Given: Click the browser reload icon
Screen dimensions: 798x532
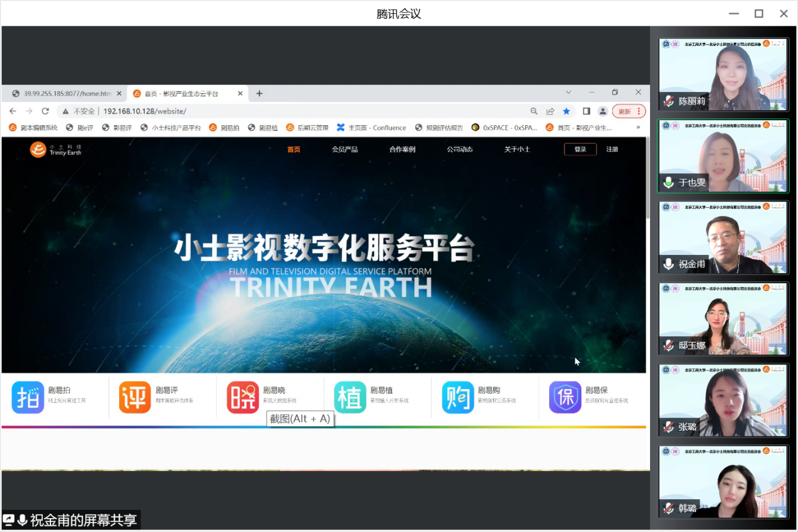Looking at the screenshot, I should coord(45,111).
